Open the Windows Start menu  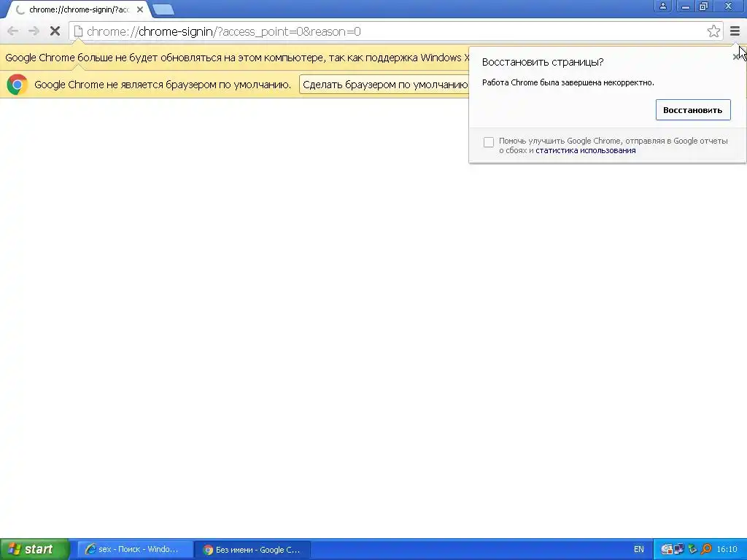click(x=35, y=549)
